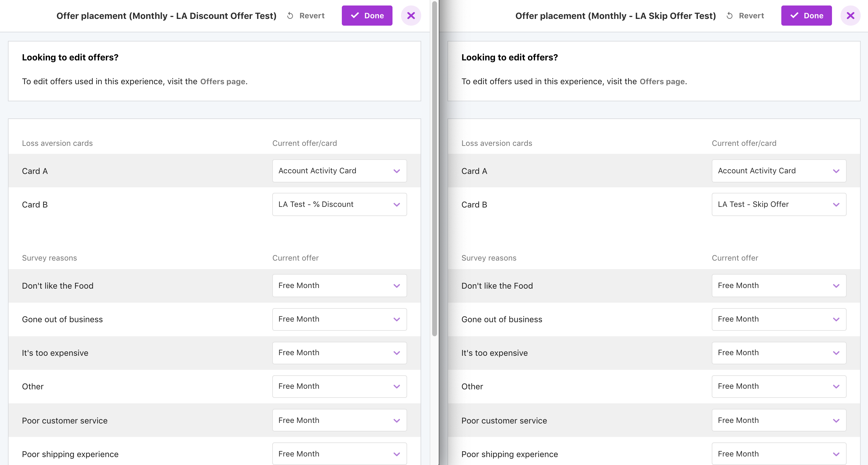Click chevron for left Gone out of business offer

[396, 319]
